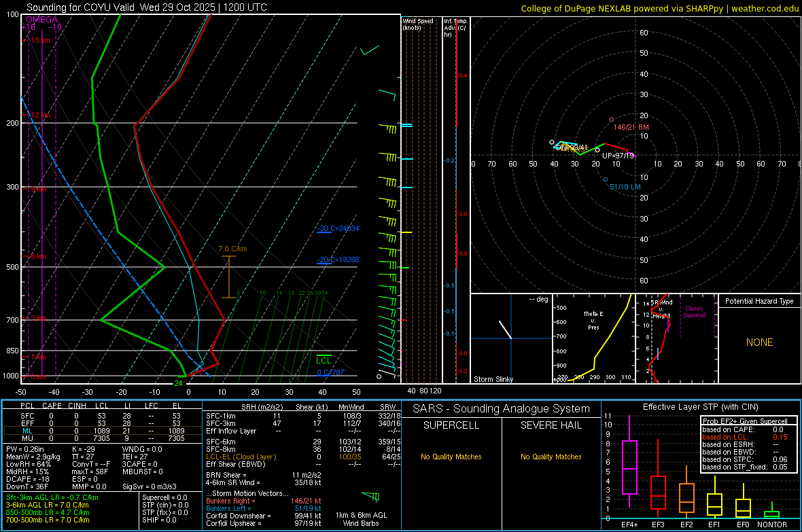Click the maxT = 58F value
Viewport: 802px width, 532px height.
click(x=90, y=472)
